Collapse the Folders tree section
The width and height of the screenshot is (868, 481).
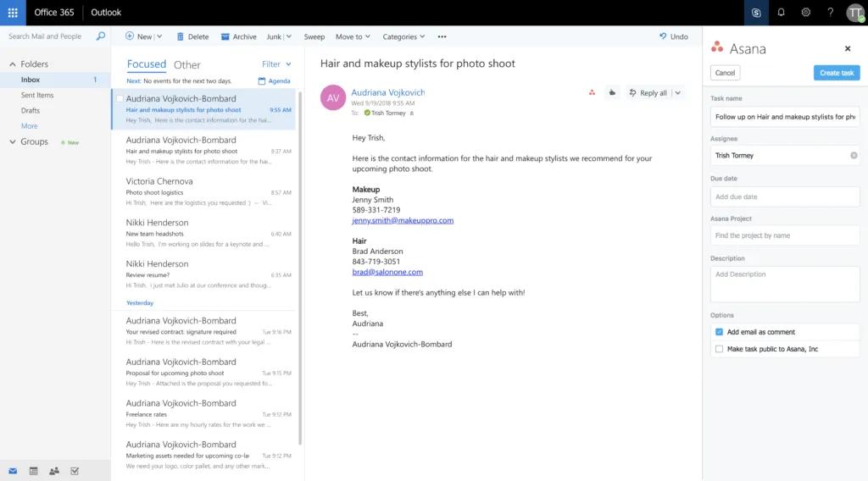click(13, 64)
